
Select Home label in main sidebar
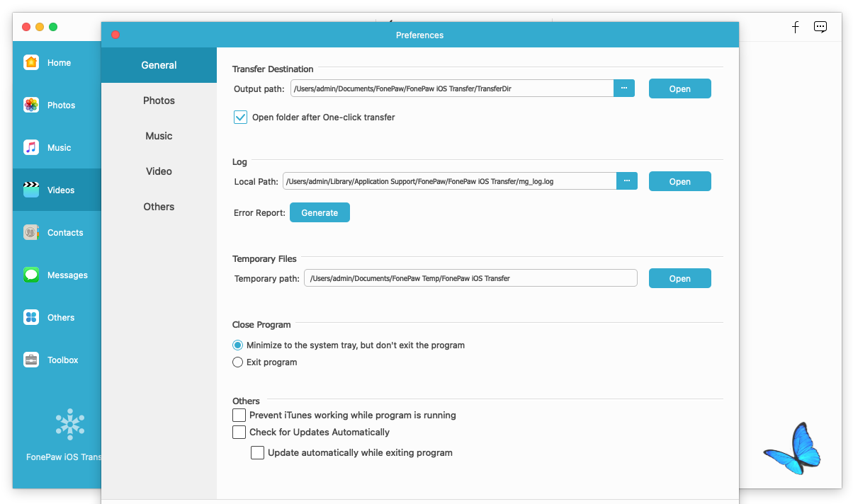(59, 62)
